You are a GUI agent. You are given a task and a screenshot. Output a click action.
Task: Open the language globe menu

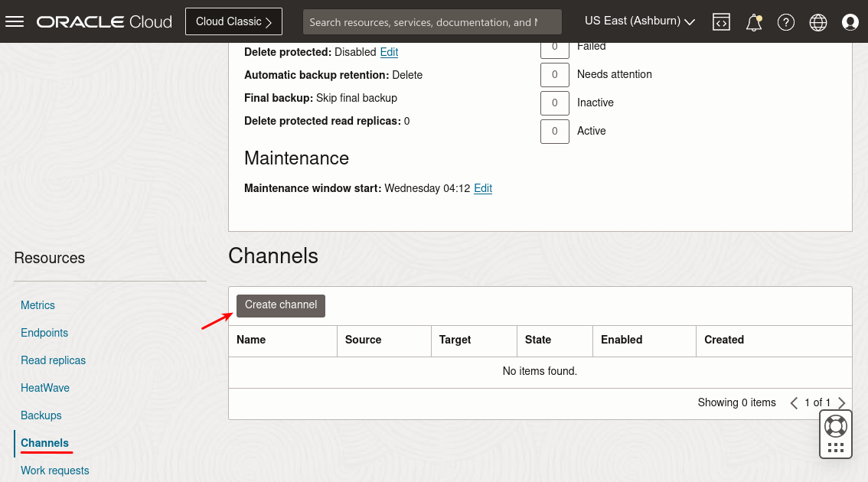pos(817,22)
